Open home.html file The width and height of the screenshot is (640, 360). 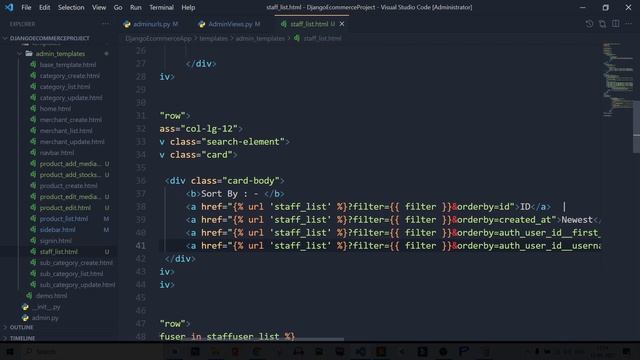(55, 109)
